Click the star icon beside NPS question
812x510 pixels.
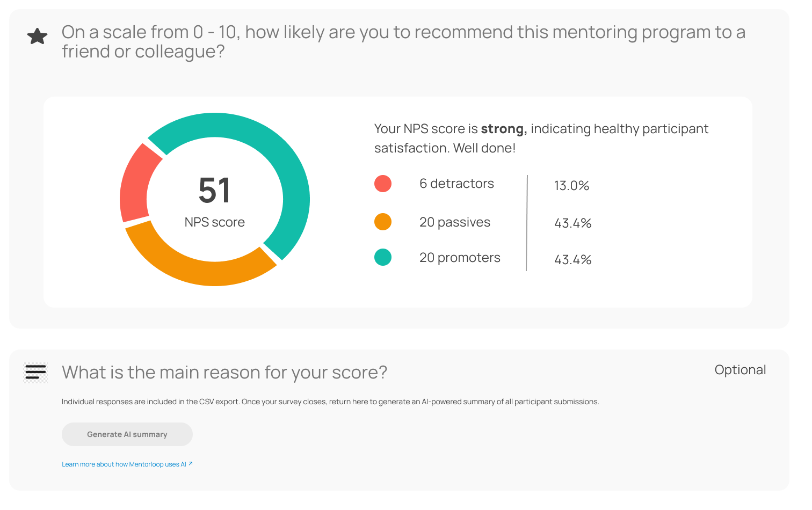[x=38, y=37]
